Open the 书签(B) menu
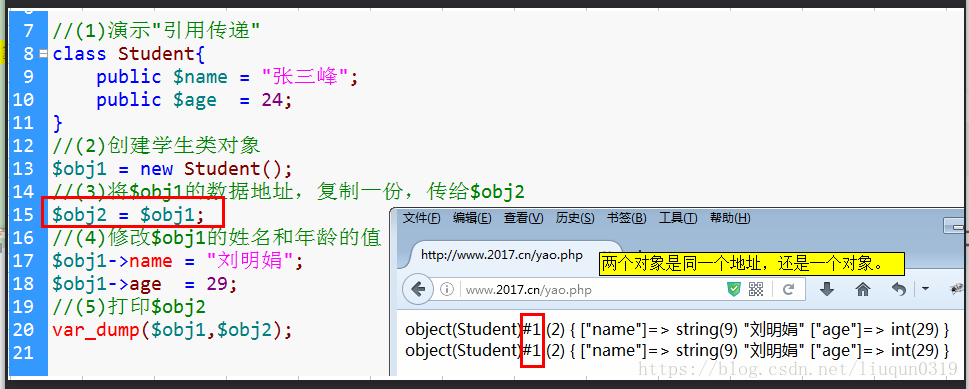Image resolution: width=969 pixels, height=389 pixels. [x=626, y=218]
